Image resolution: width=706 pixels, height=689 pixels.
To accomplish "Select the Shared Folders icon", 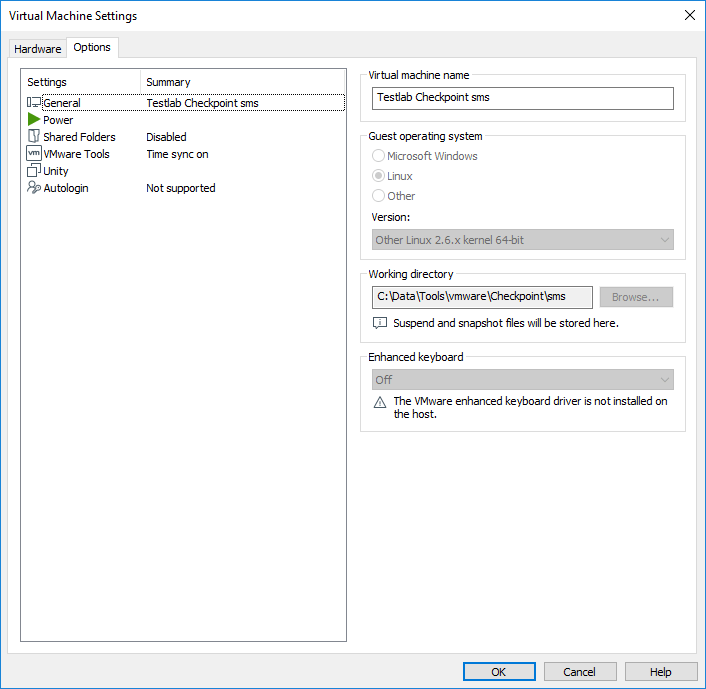I will tap(34, 136).
